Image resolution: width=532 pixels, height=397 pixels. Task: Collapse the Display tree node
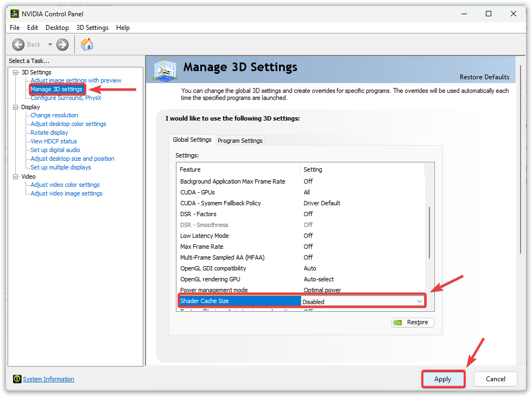tap(16, 107)
